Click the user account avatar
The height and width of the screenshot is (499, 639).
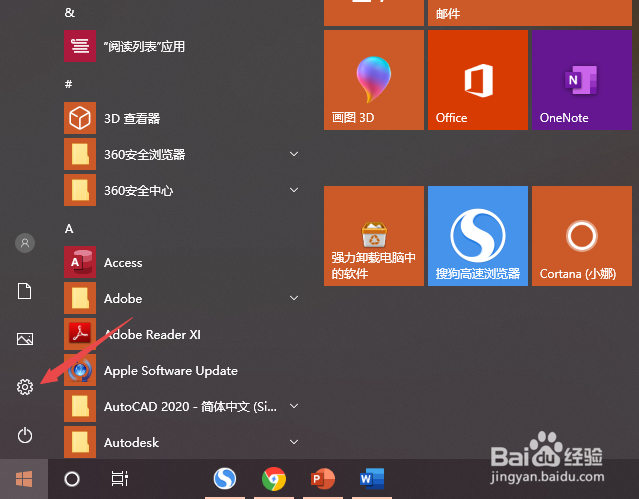click(x=25, y=243)
